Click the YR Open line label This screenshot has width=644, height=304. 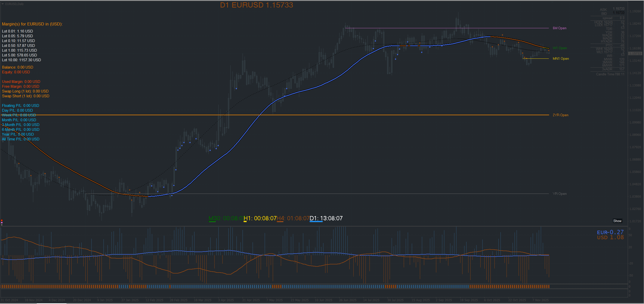click(x=559, y=194)
